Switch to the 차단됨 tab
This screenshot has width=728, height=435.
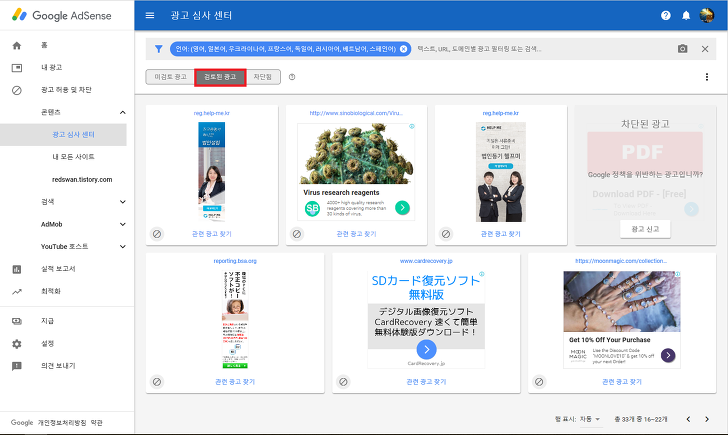tap(263, 77)
